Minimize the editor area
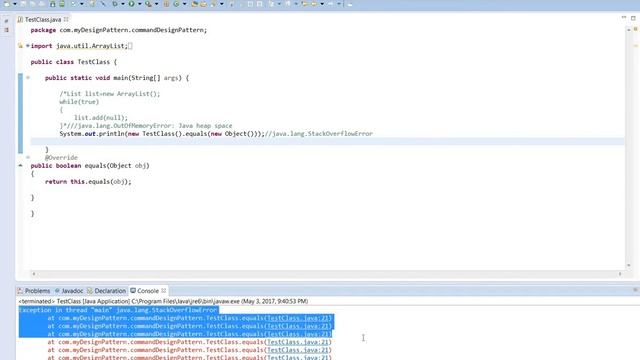Screen dimensions: 640x360 pos(624,18)
